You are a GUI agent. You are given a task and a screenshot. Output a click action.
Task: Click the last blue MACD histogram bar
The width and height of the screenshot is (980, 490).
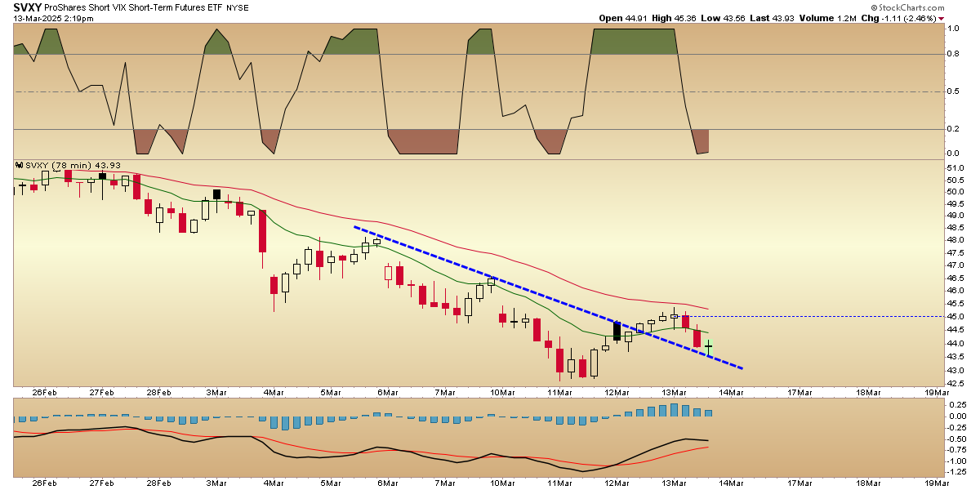[x=708, y=413]
